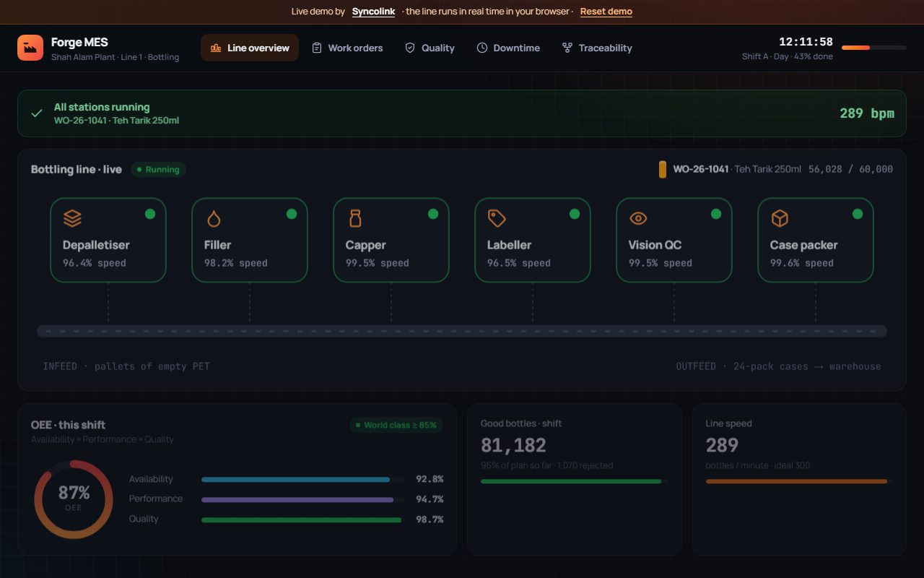The image size is (924, 578).
Task: Select the Case packer station name
Action: click(x=804, y=245)
